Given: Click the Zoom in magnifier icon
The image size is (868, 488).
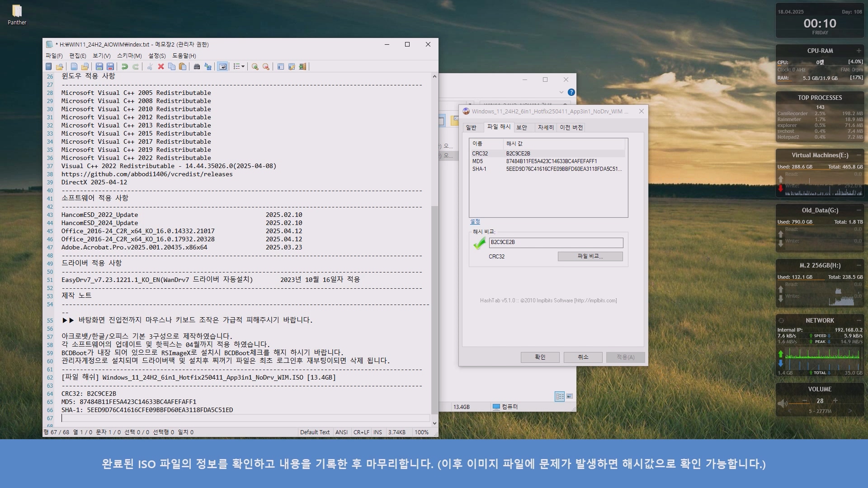Looking at the screenshot, I should click(255, 66).
